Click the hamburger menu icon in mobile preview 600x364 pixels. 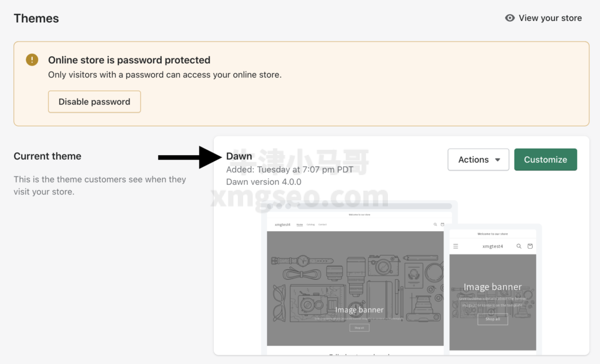point(456,246)
